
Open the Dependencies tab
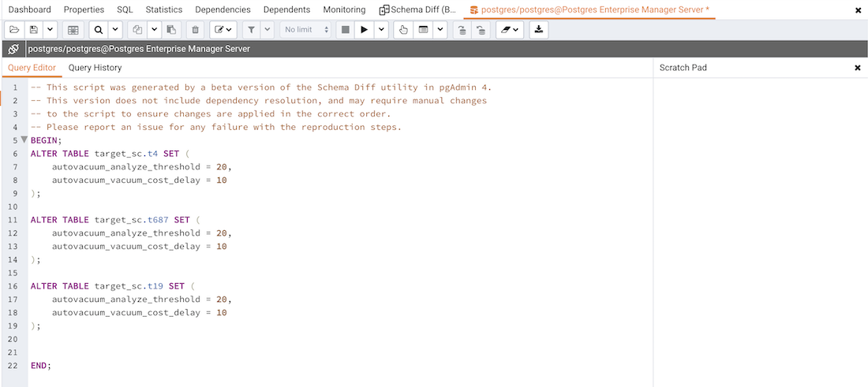[223, 9]
